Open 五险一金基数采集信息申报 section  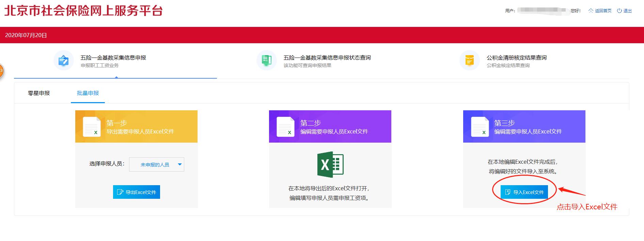coord(113,58)
